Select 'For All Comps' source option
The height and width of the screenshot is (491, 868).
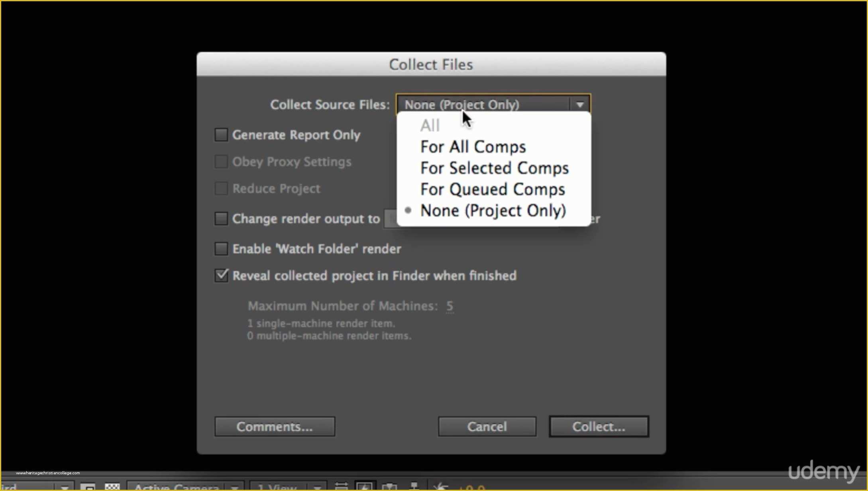coord(473,147)
